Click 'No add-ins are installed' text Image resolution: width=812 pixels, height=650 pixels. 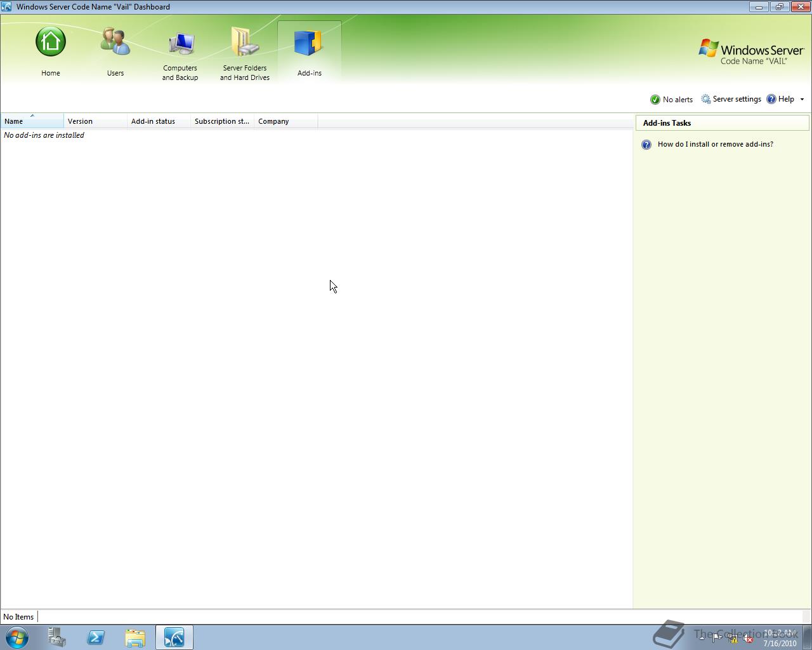(44, 135)
